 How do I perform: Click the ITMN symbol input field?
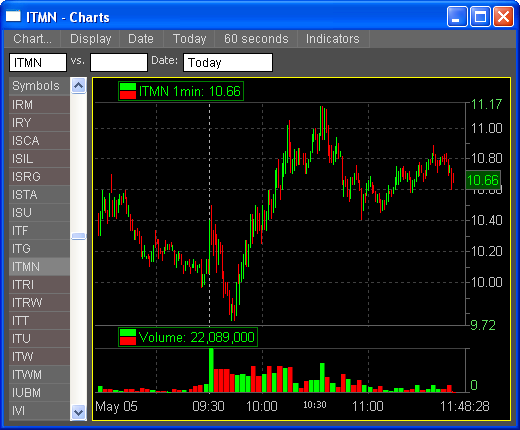(38, 62)
